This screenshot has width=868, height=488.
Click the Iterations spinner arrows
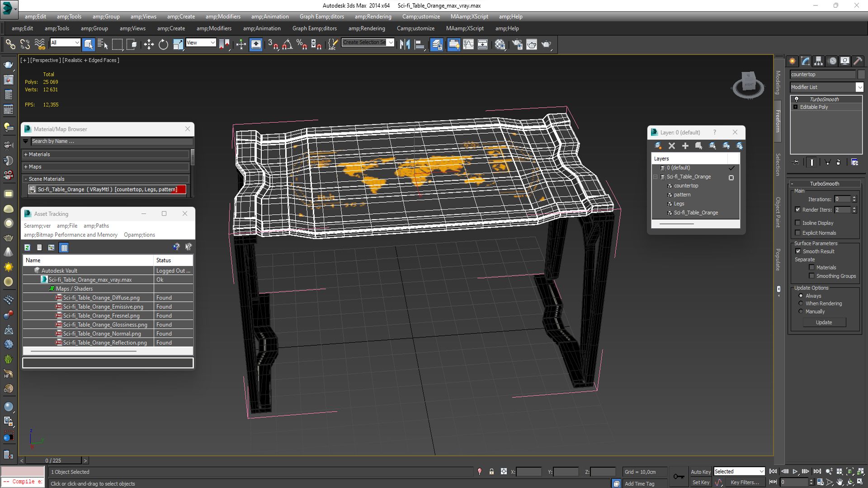click(854, 199)
